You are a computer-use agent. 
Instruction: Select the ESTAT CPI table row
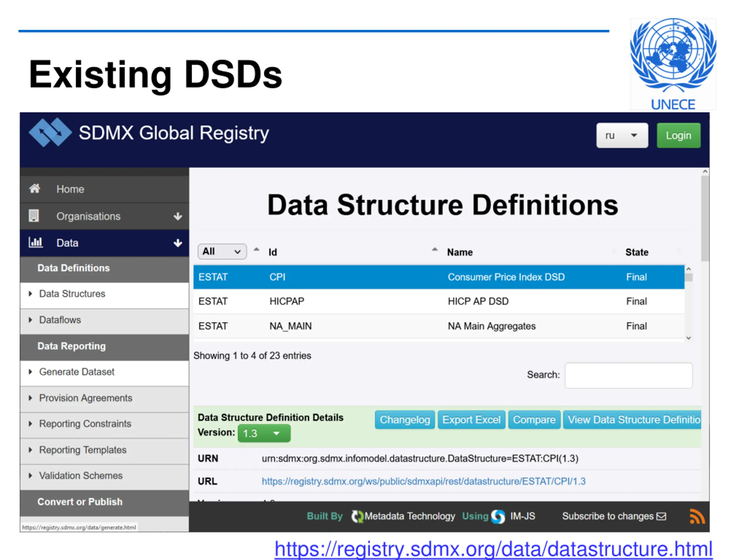[439, 277]
